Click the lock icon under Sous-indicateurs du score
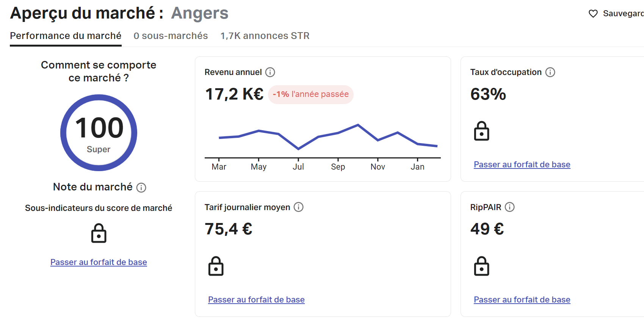 (99, 233)
